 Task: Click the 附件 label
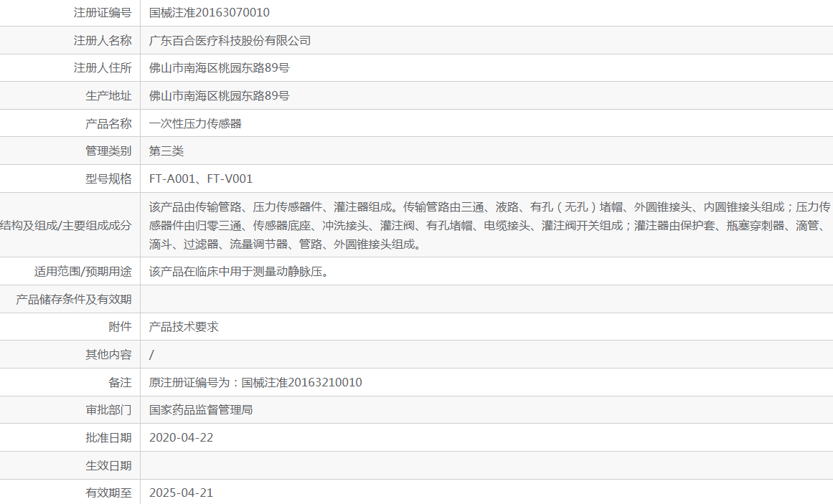(x=120, y=327)
